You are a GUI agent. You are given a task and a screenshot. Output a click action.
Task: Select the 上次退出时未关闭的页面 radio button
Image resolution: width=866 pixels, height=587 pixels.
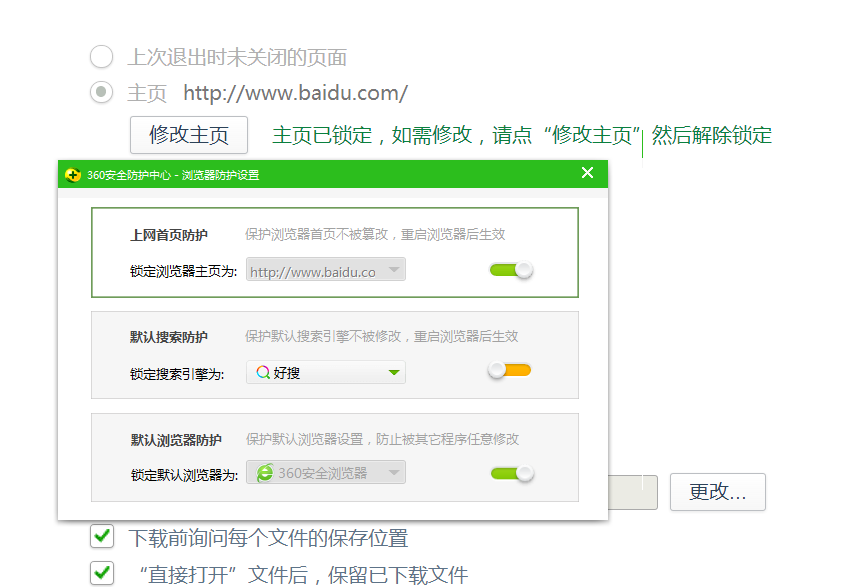click(102, 57)
